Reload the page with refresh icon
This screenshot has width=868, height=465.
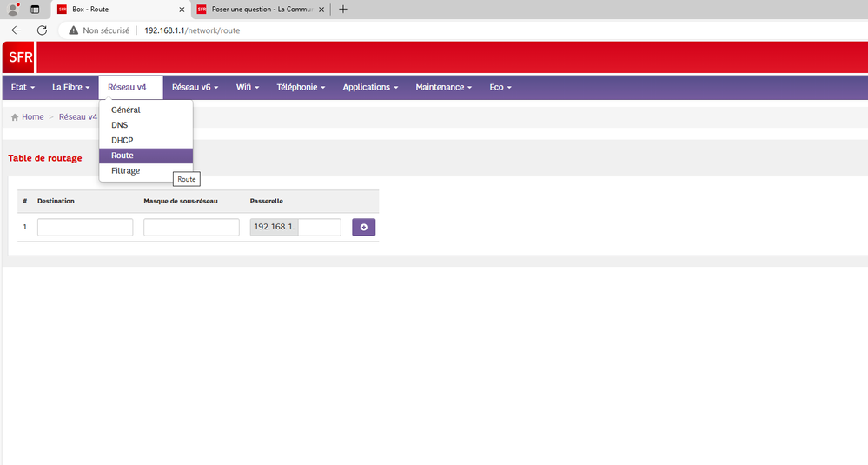click(x=42, y=30)
